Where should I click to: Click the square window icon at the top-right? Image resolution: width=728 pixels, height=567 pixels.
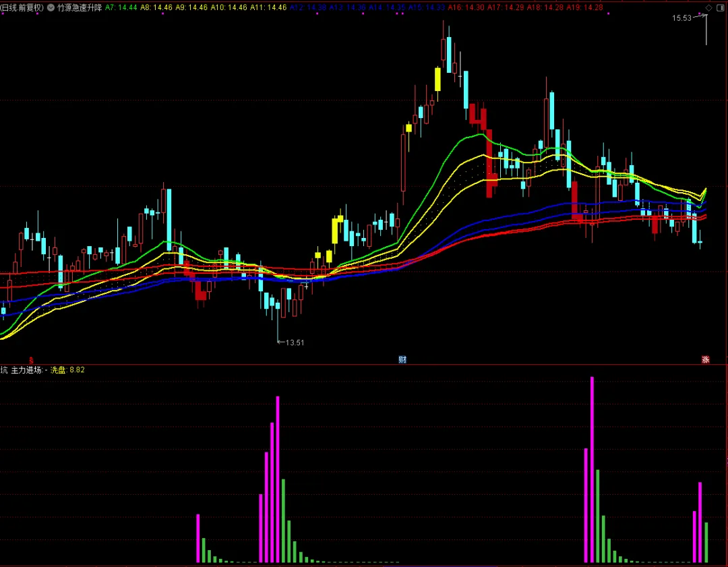click(x=720, y=8)
